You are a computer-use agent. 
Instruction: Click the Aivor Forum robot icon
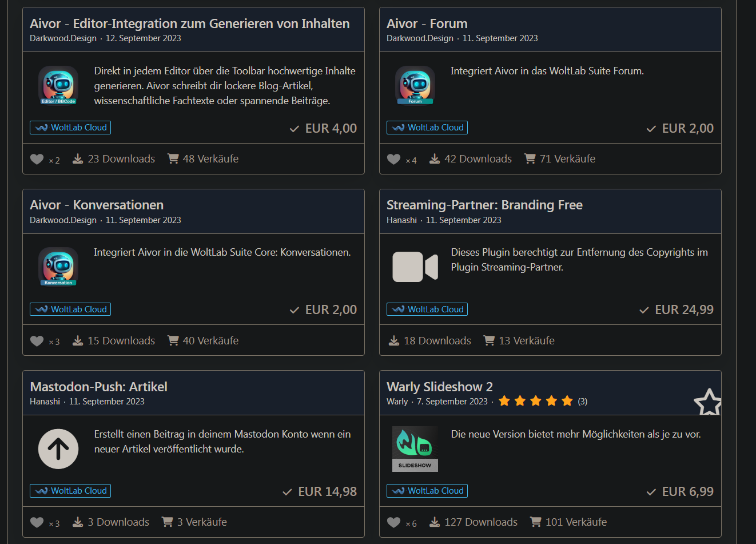415,85
